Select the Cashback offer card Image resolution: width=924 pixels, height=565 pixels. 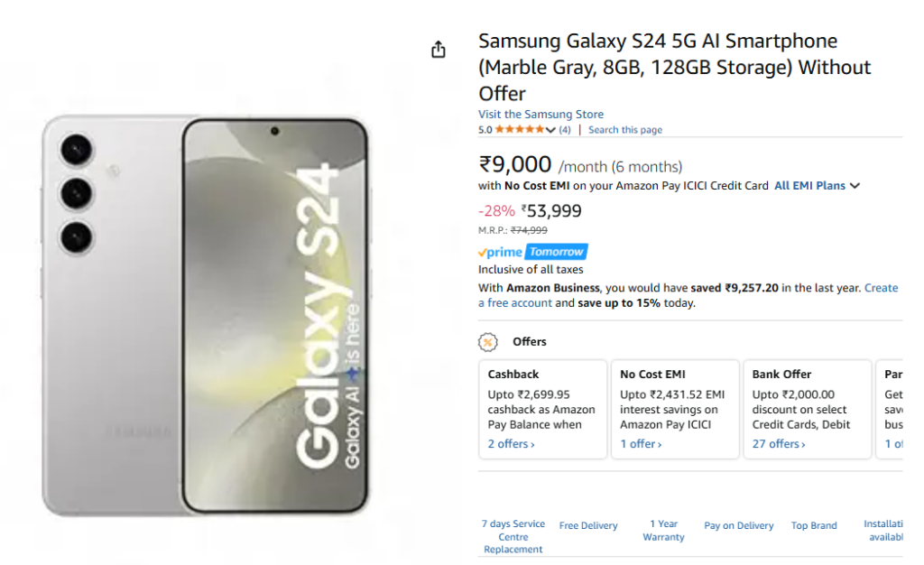coord(542,409)
